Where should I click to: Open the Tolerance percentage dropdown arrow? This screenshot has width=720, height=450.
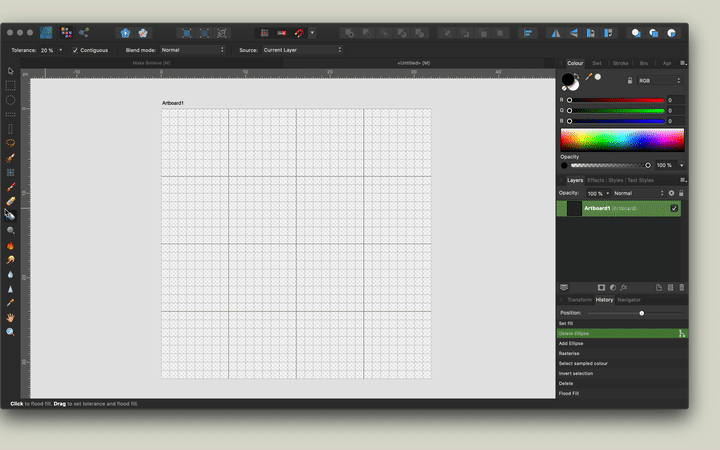tap(61, 50)
